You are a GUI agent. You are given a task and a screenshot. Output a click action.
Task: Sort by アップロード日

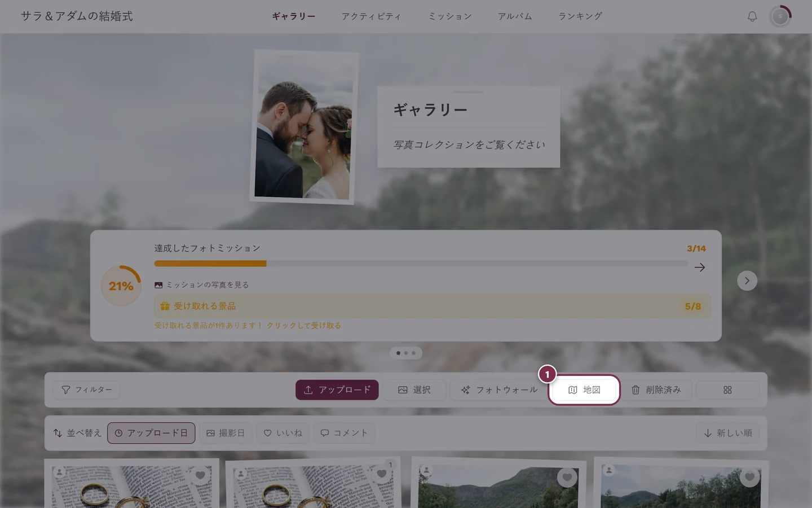point(151,433)
